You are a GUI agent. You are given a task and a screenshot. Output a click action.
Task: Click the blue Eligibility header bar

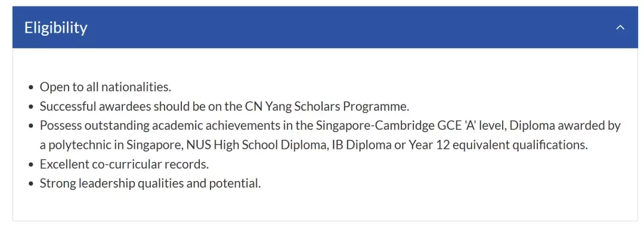(326, 27)
